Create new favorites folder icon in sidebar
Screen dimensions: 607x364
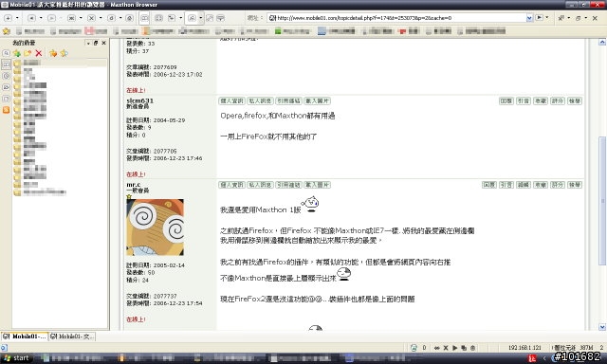point(28,53)
